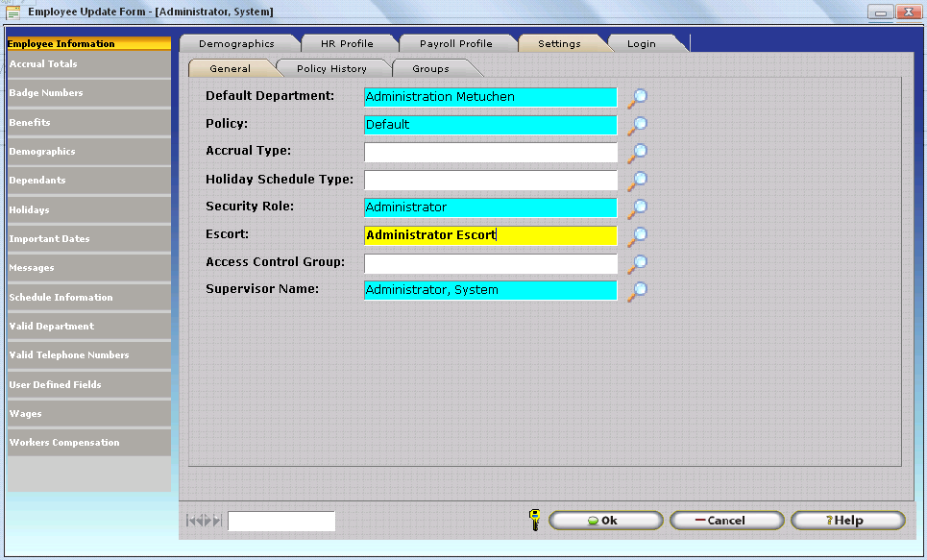Click the record navigation arrows at bottom left
The width and height of the screenshot is (927, 560).
(204, 521)
